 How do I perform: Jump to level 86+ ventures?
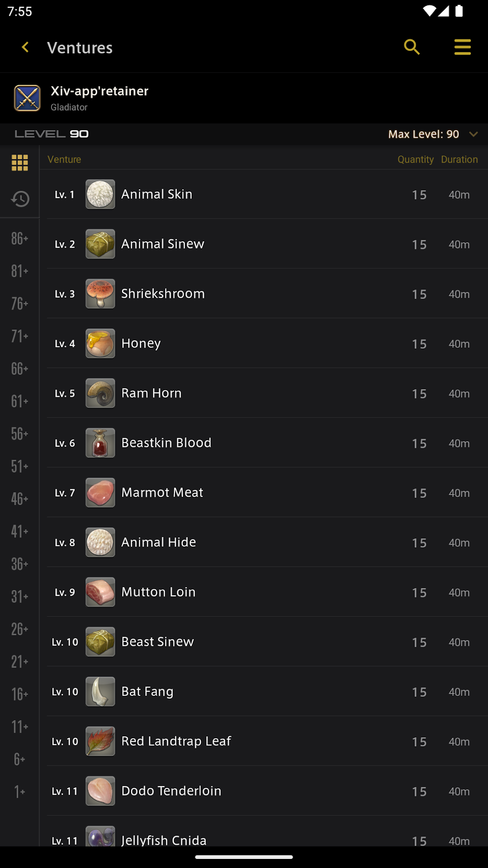pos(20,238)
